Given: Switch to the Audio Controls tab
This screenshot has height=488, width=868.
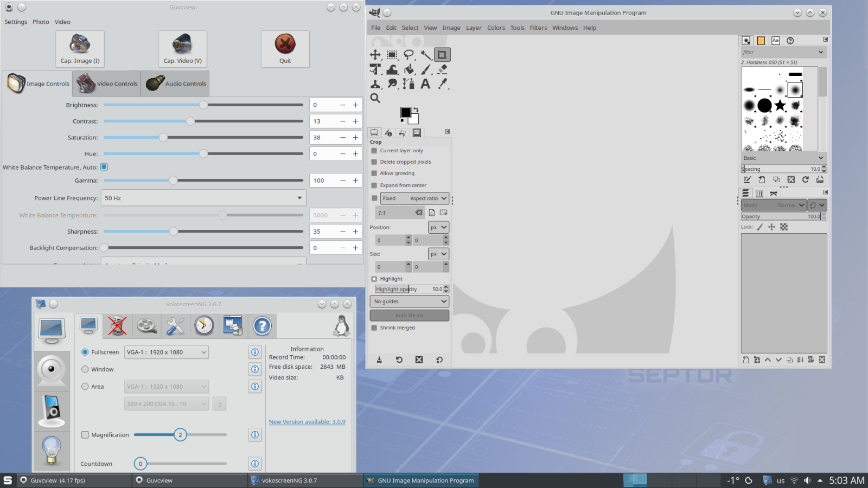Looking at the screenshot, I should coord(175,84).
